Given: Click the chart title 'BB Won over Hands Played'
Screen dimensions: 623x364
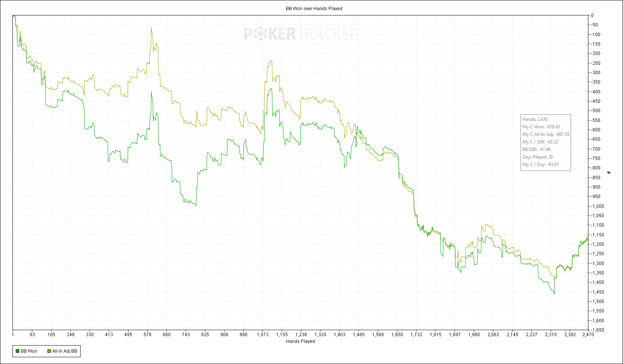Looking at the screenshot, I should click(x=314, y=9).
